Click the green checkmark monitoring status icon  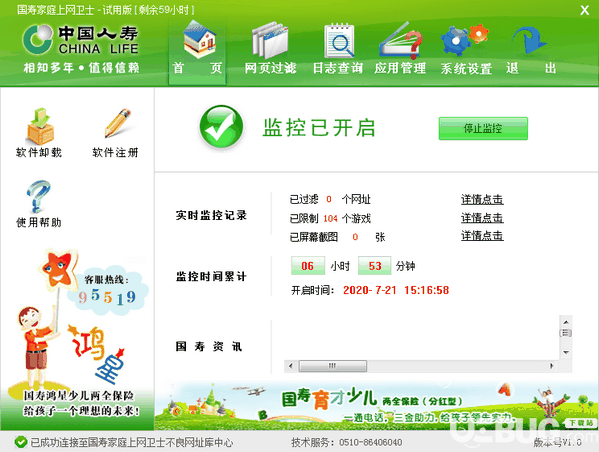coord(221,127)
